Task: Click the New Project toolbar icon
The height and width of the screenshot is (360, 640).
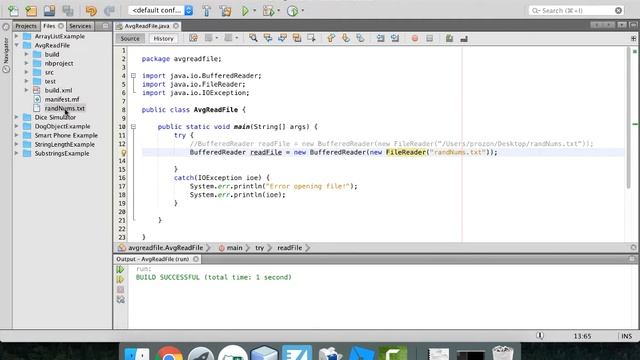Action: coord(31,11)
